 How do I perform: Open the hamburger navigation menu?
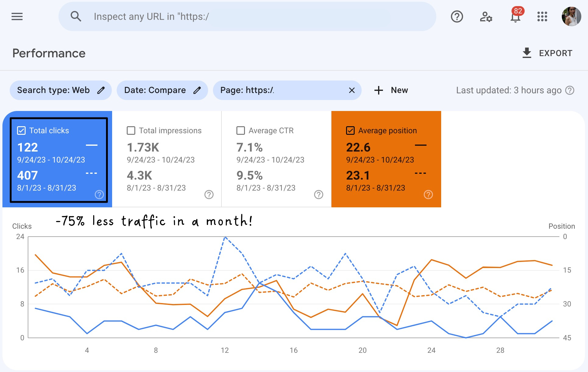[17, 16]
